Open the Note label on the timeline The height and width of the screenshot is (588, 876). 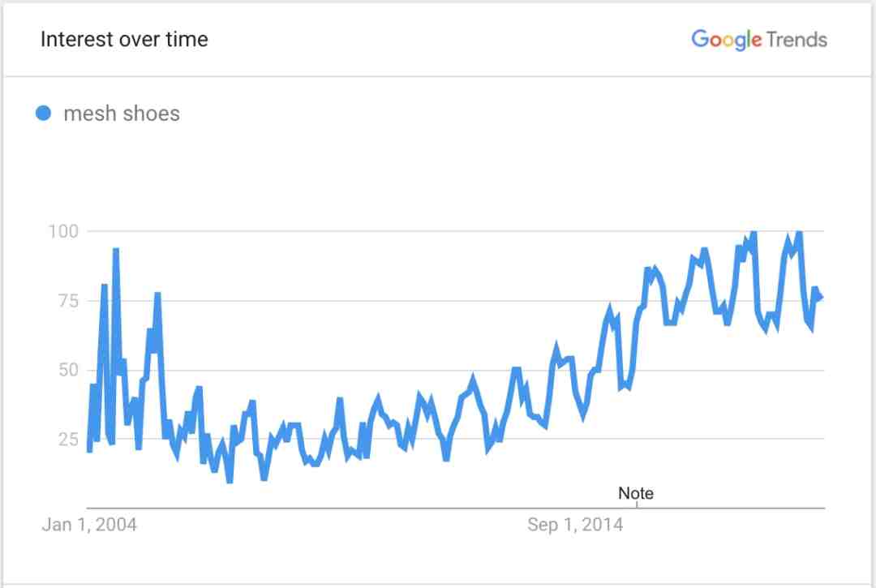click(x=636, y=493)
